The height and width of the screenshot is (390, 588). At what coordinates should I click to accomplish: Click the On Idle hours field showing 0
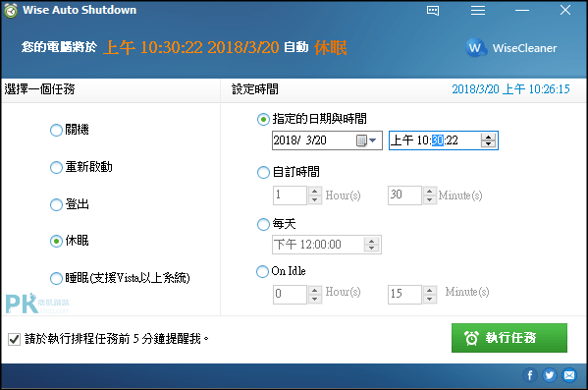click(x=290, y=295)
